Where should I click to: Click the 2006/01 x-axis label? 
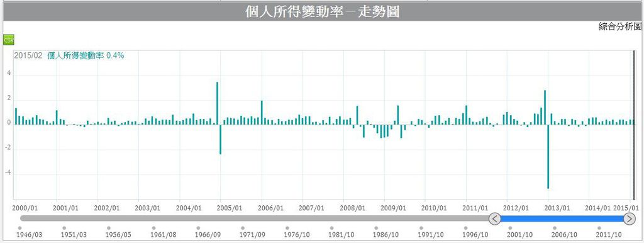(270, 208)
